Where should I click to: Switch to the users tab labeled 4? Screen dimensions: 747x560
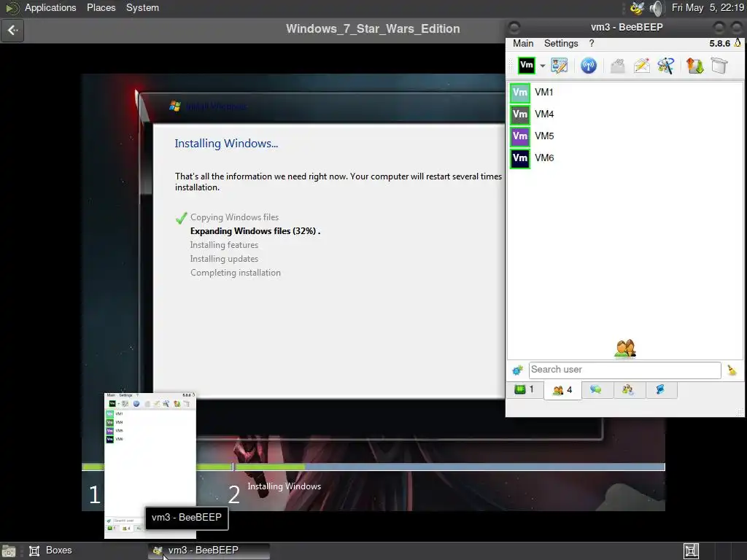point(562,391)
